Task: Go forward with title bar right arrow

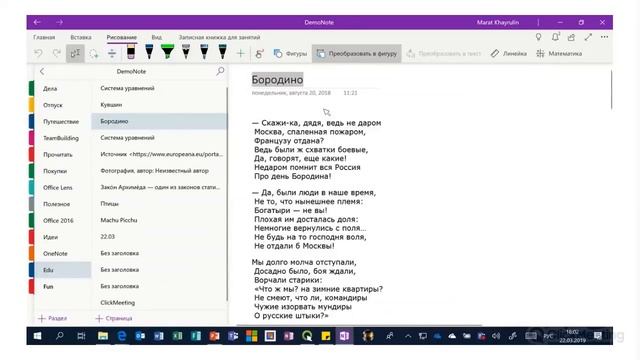Action: tap(60, 22)
